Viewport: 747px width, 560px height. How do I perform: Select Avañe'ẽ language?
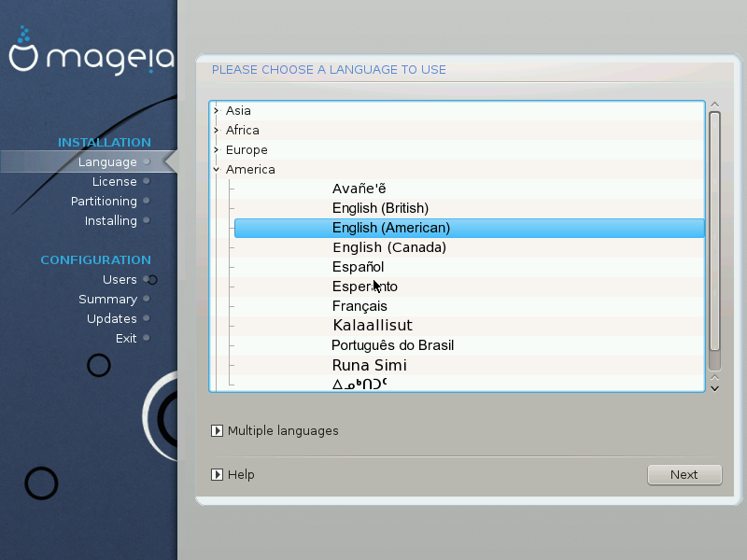359,189
